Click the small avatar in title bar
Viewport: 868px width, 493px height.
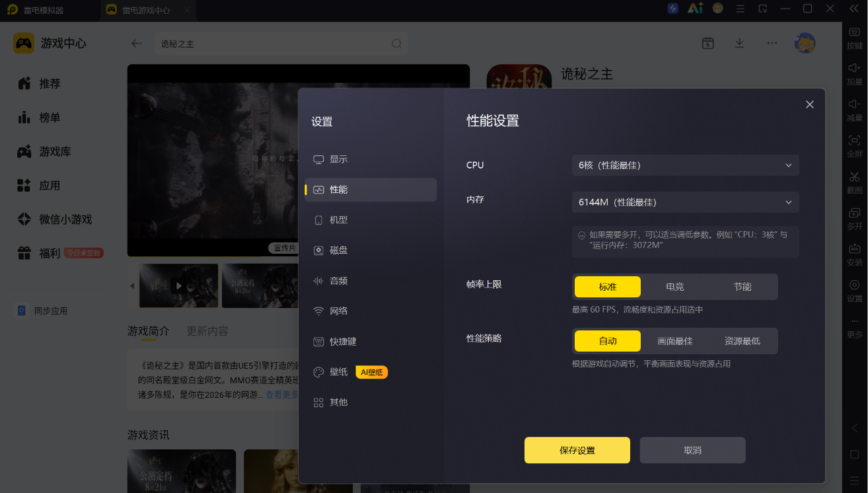718,9
